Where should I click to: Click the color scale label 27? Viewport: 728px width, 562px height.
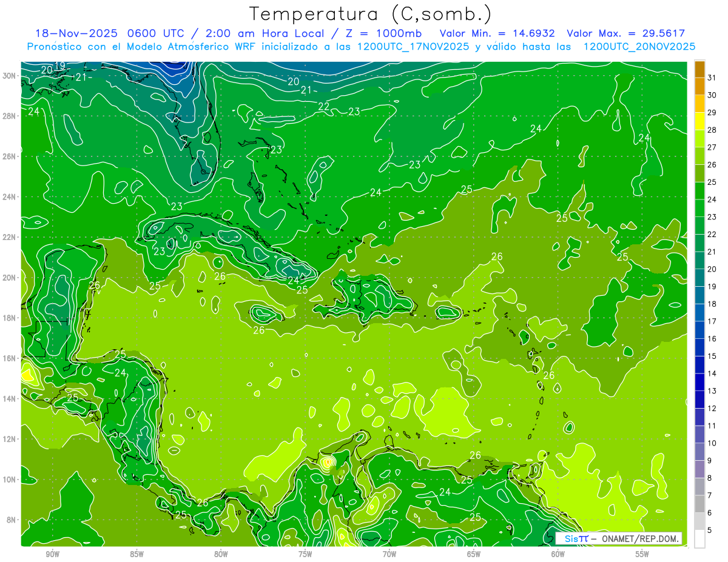[712, 147]
